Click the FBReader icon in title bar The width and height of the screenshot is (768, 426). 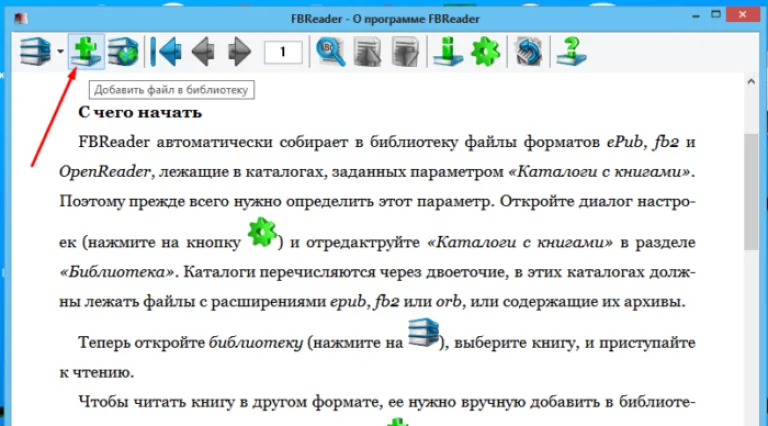(x=21, y=19)
